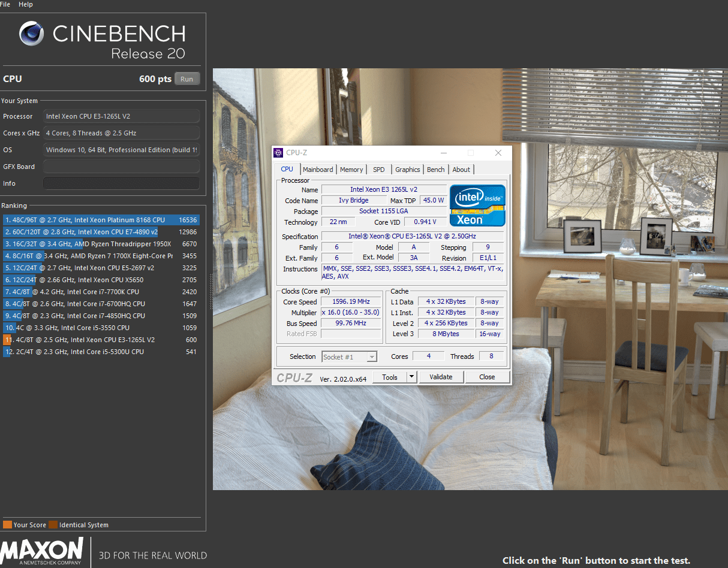Switch to the Graphics tab in CPU-Z

tap(408, 170)
